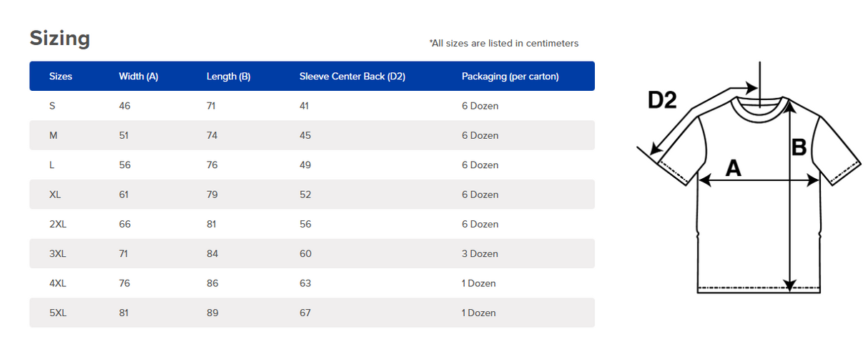Select the S size row label
The width and height of the screenshot is (868, 357).
[x=52, y=106]
